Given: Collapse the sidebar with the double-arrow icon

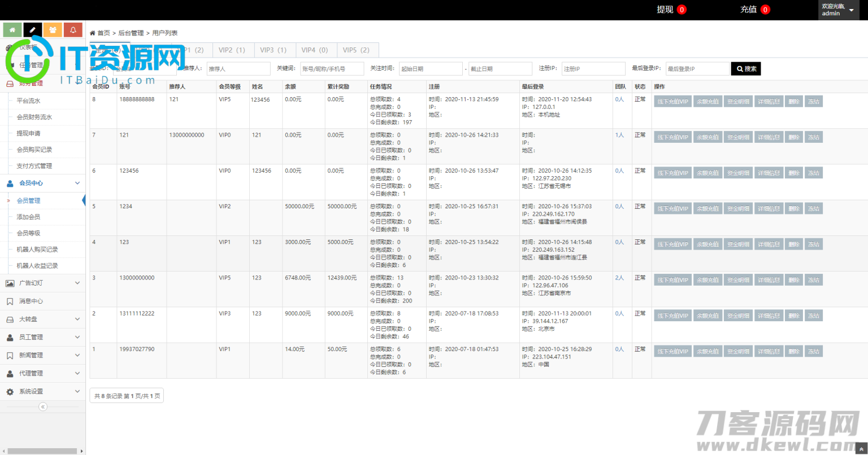Looking at the screenshot, I should [x=43, y=406].
